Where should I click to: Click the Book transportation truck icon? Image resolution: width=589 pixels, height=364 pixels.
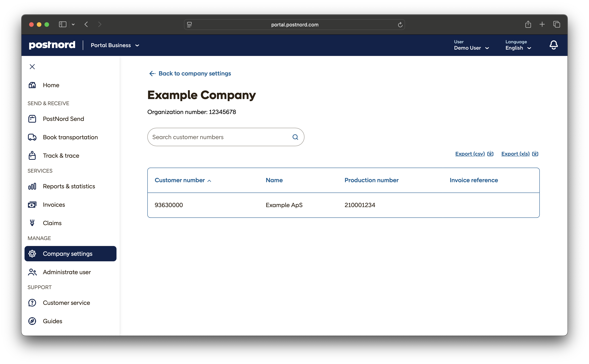point(32,137)
